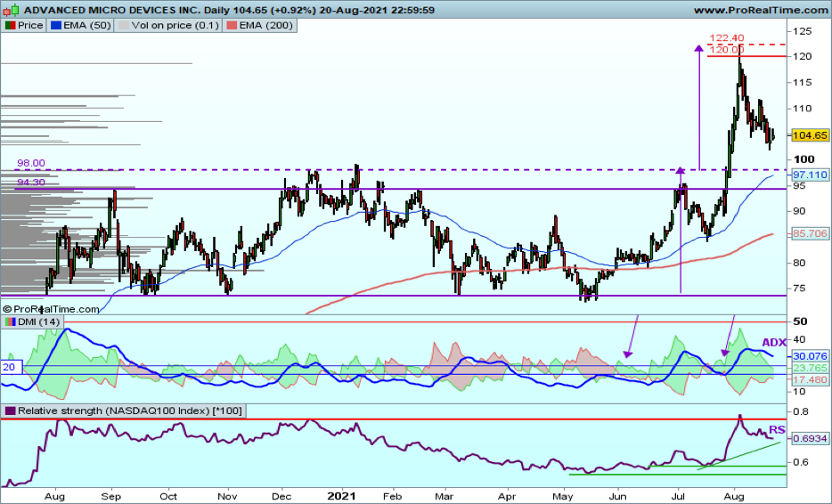Click the 17.480 red DMI value tag
The image size is (832, 504).
[x=810, y=379]
